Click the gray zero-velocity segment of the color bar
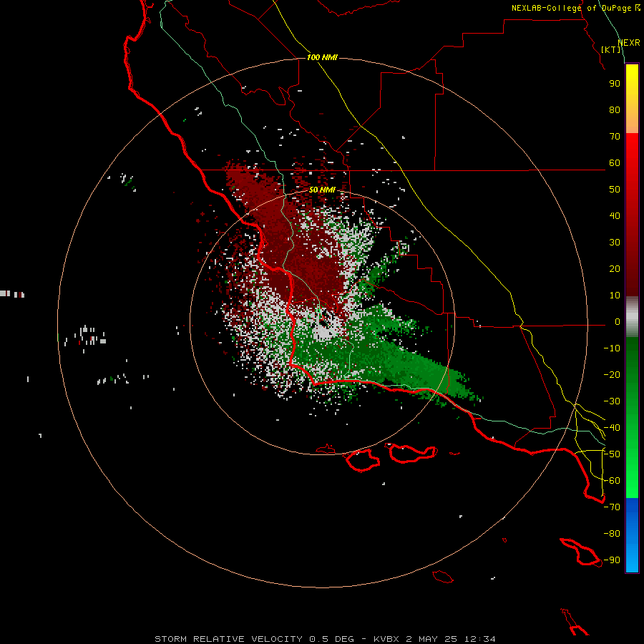The height and width of the screenshot is (644, 644). click(x=632, y=317)
